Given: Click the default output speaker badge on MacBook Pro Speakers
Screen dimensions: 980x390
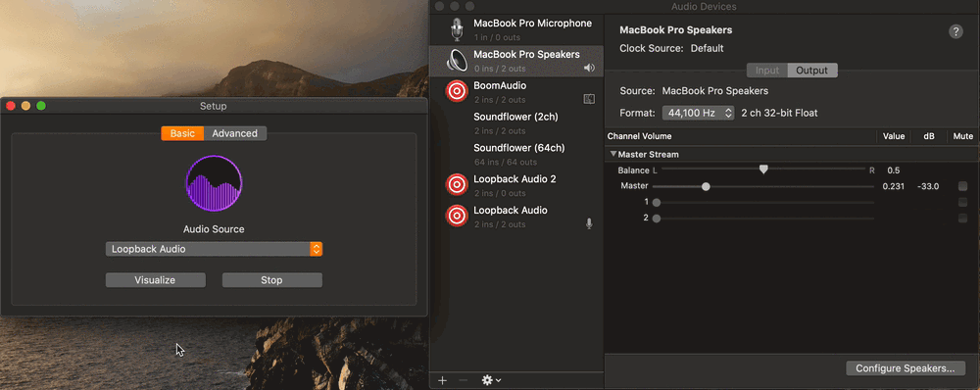Looking at the screenshot, I should 589,69.
